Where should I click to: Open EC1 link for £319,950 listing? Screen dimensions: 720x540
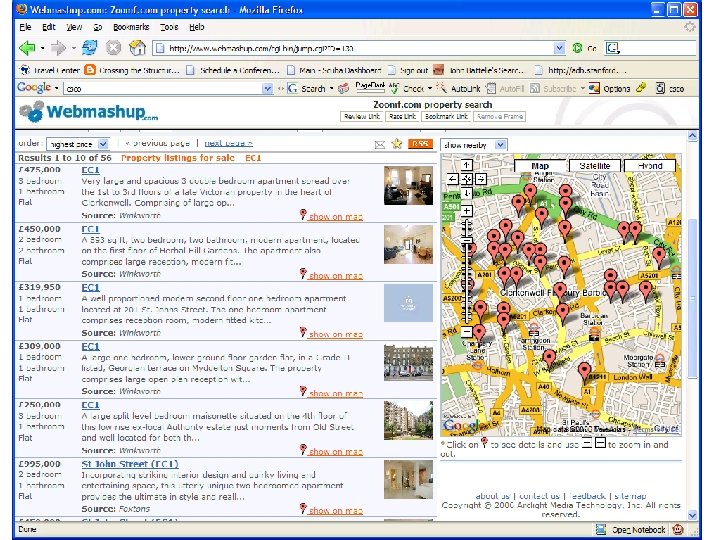click(x=90, y=287)
